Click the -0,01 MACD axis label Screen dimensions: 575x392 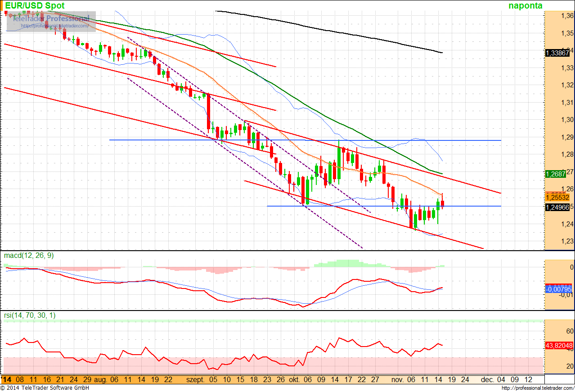coord(566,295)
